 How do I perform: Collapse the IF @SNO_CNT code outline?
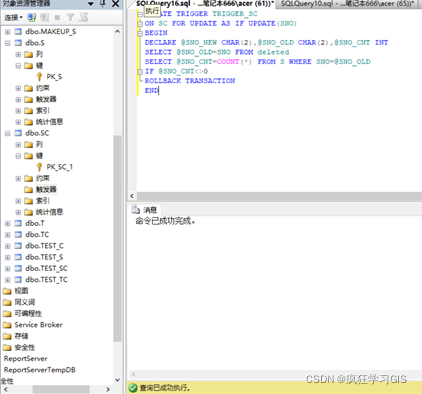tap(140, 72)
